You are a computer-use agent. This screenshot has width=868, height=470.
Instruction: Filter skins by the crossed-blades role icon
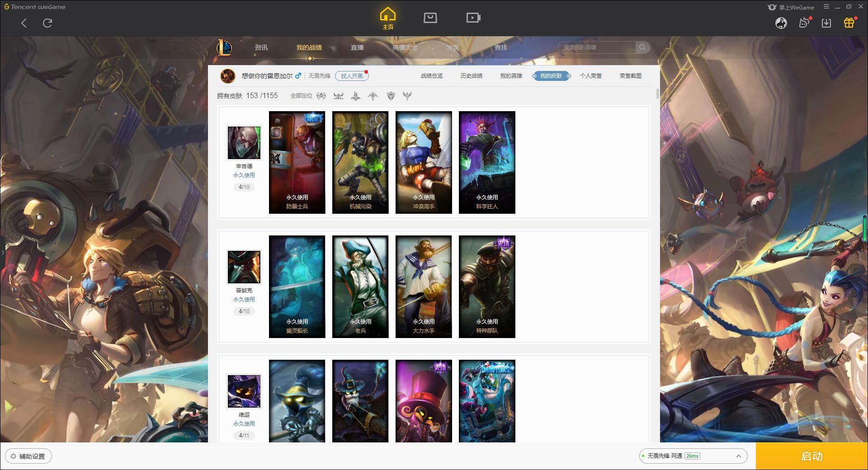pos(338,96)
